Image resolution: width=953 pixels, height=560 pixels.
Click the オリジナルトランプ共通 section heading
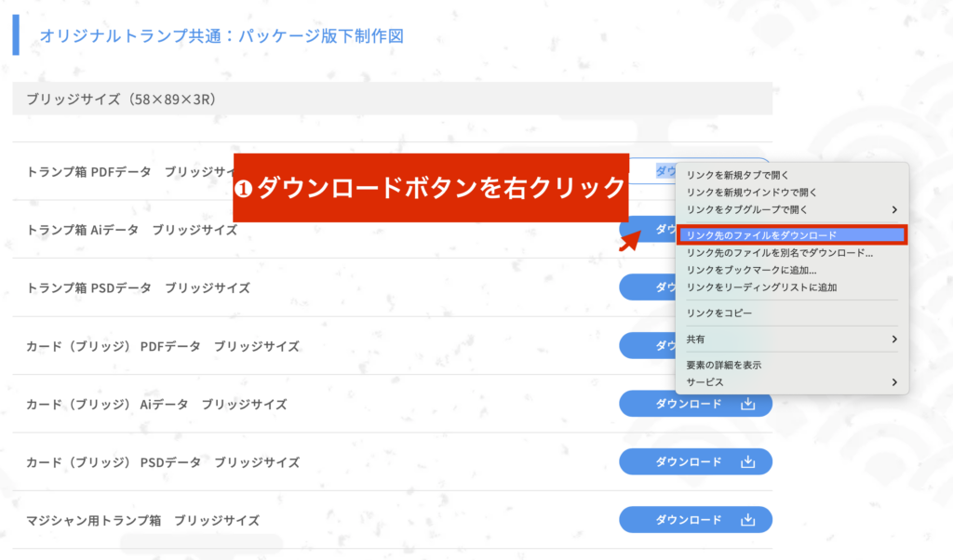[x=221, y=36]
